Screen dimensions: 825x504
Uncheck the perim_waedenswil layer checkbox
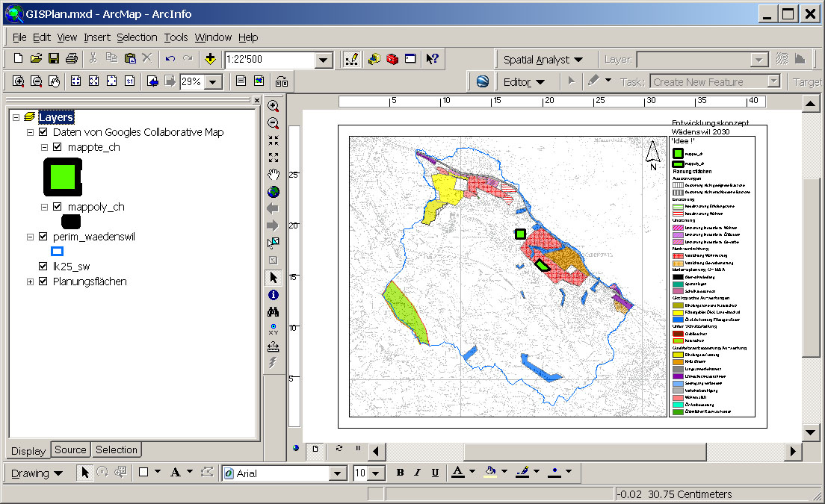point(43,237)
